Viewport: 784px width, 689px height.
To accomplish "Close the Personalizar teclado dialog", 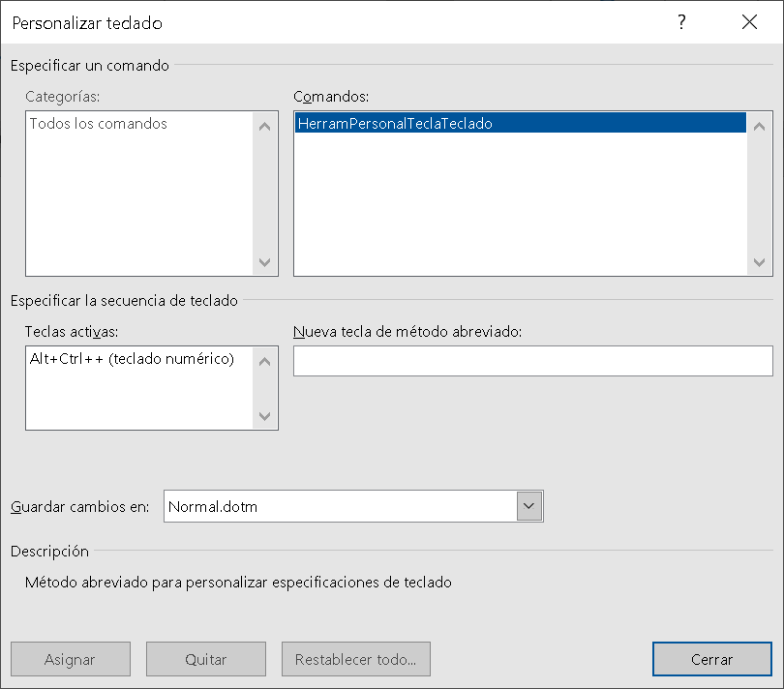I will [749, 22].
